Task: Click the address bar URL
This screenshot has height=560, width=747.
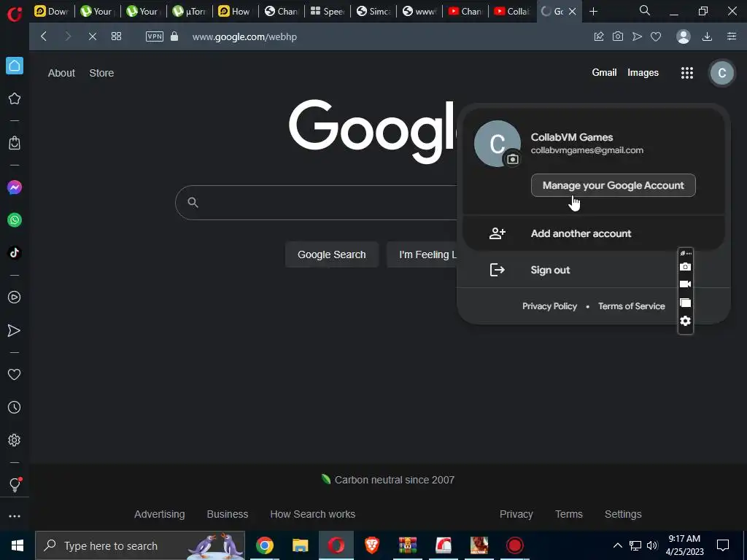Action: coord(244,36)
